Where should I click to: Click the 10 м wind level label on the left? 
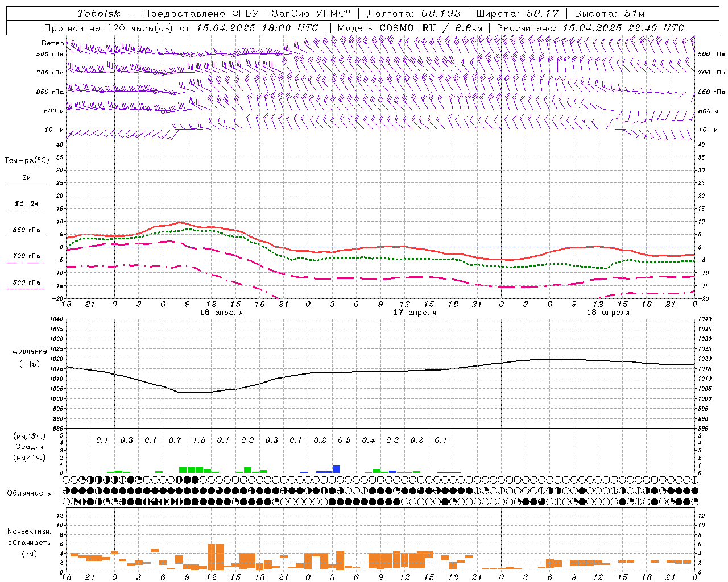[x=54, y=130]
